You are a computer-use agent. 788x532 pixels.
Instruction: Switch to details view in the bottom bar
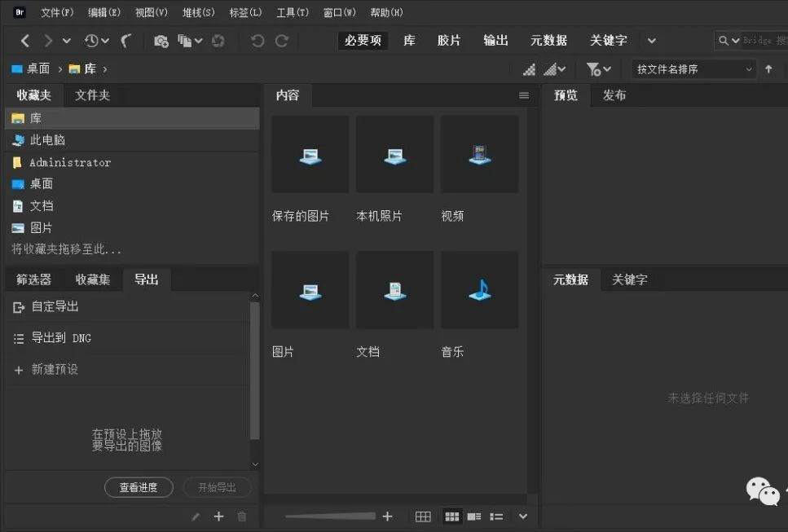coord(473,516)
